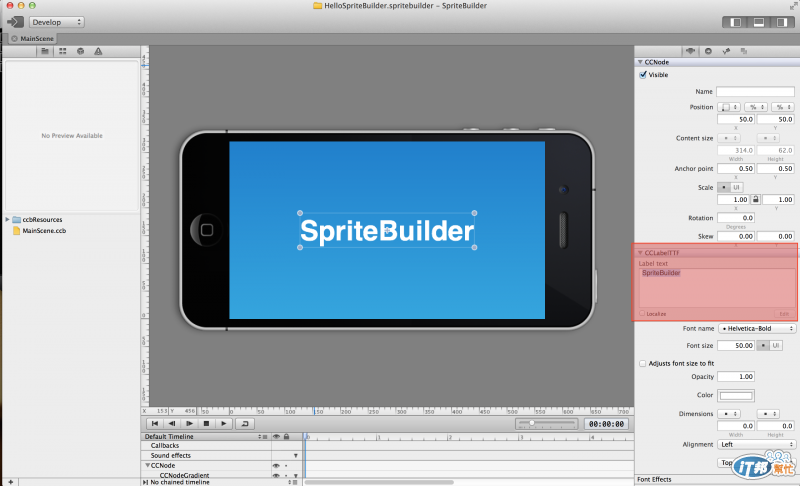Click the Rotation degrees field
This screenshot has width=800, height=486.
point(736,218)
